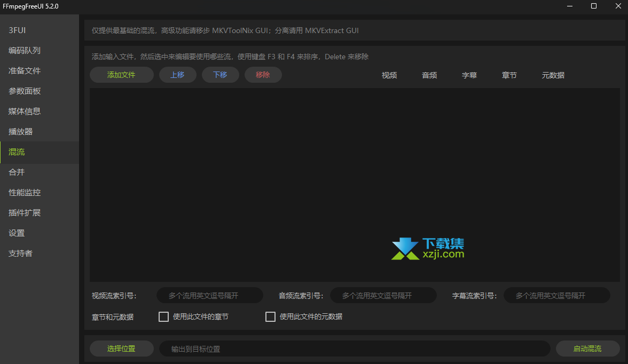Open the 3FUI sidebar page

point(40,30)
